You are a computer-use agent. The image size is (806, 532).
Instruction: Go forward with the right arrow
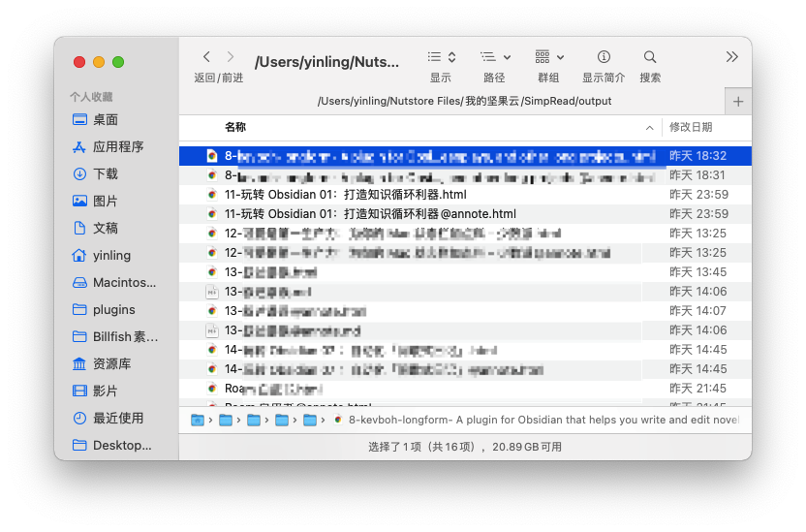[231, 56]
